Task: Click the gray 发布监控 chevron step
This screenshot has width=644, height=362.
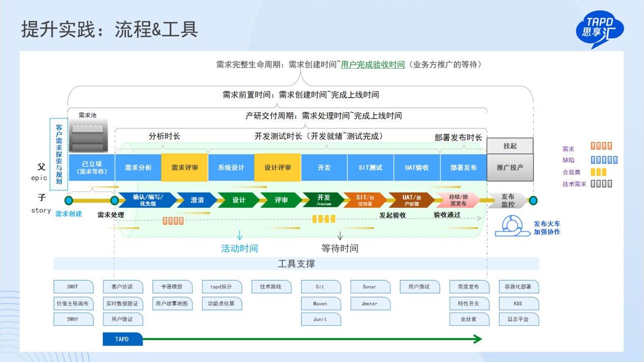Action: tap(507, 201)
